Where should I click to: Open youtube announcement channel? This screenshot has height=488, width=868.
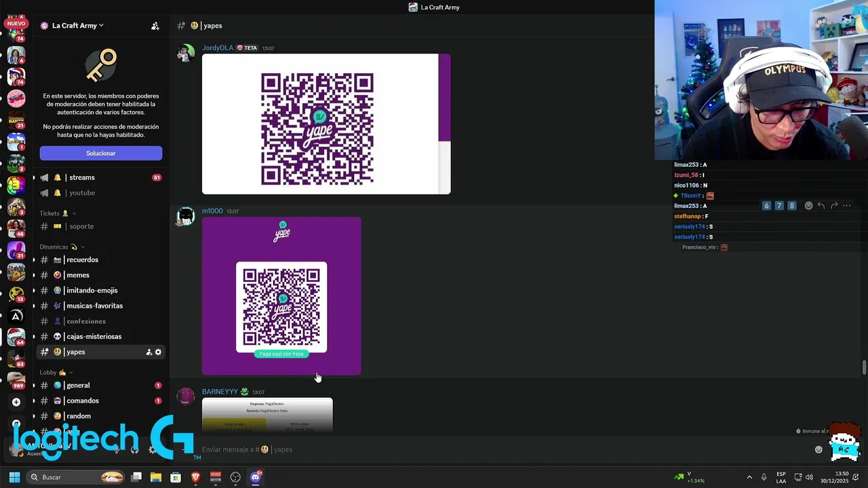[100, 192]
